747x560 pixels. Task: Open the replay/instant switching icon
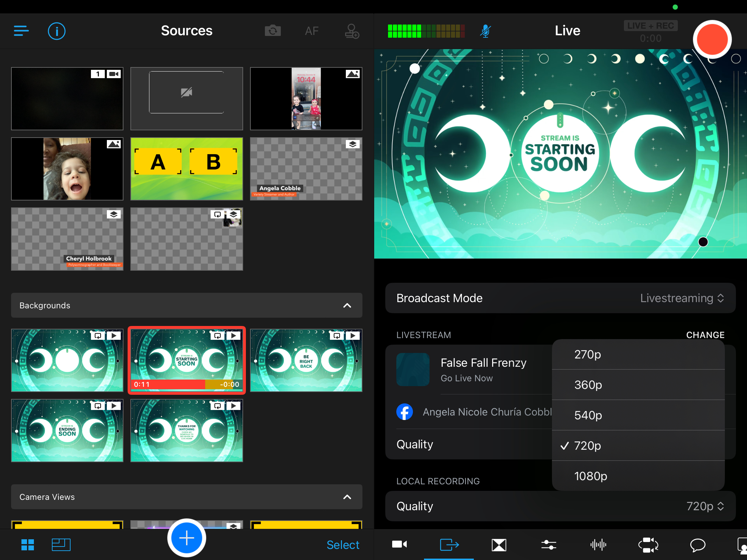click(x=648, y=545)
